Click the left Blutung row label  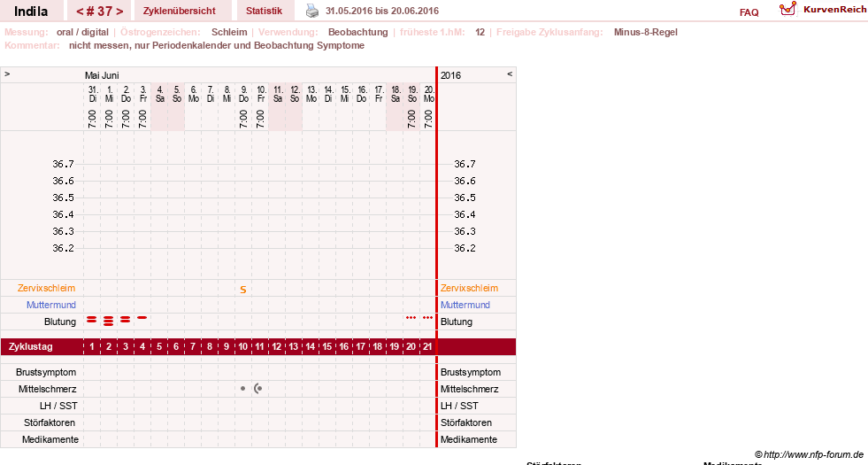click(60, 322)
